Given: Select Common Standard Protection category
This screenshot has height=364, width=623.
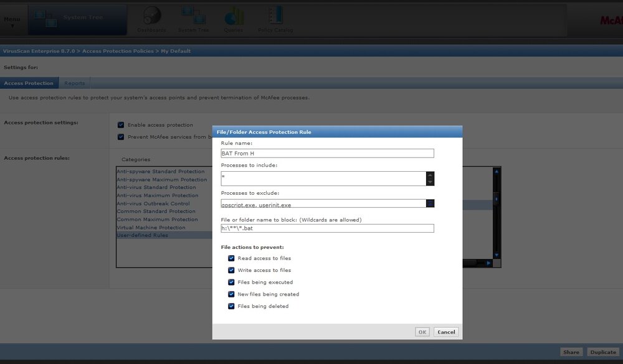Looking at the screenshot, I should 156,211.
